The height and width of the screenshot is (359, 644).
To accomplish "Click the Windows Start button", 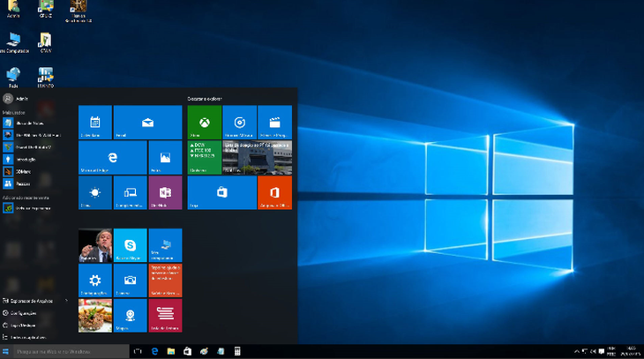I will coord(6,352).
